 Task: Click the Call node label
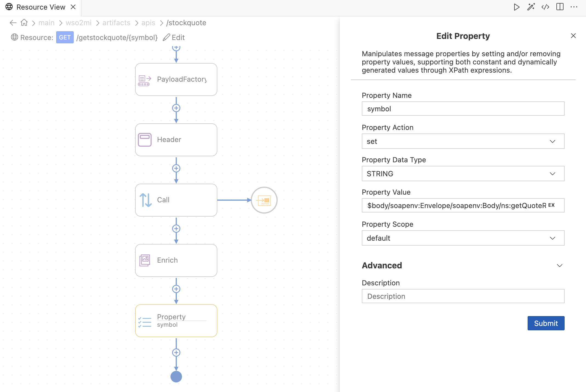click(163, 200)
